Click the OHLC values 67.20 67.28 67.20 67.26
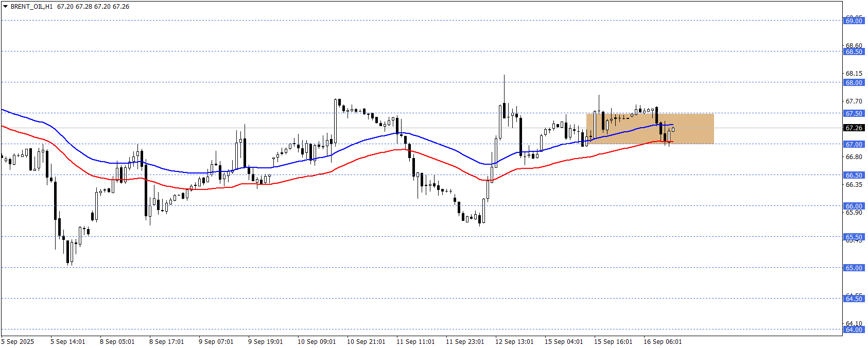Viewport: 868px width, 348px height. pyautogui.click(x=93, y=7)
